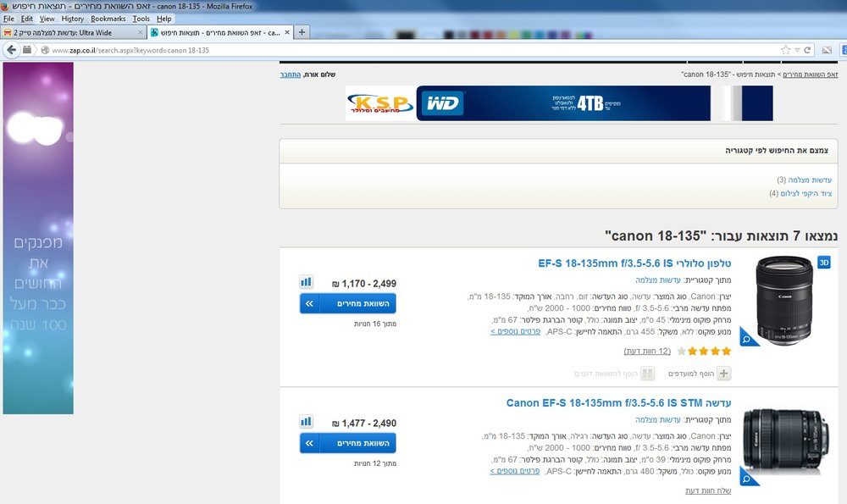This screenshot has height=504, width=847.
Task: Click the mail envelope toolbar icon
Action: tap(827, 50)
